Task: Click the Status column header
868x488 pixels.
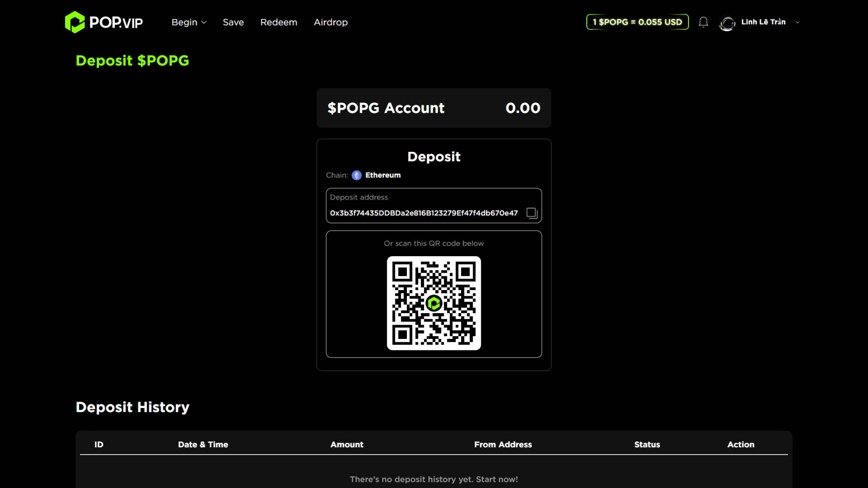Action: click(x=647, y=444)
